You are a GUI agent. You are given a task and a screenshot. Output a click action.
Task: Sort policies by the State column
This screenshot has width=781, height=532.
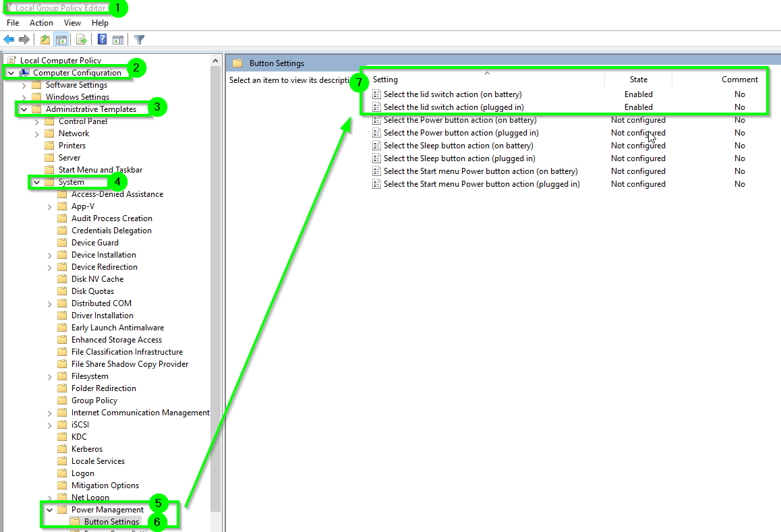[638, 79]
